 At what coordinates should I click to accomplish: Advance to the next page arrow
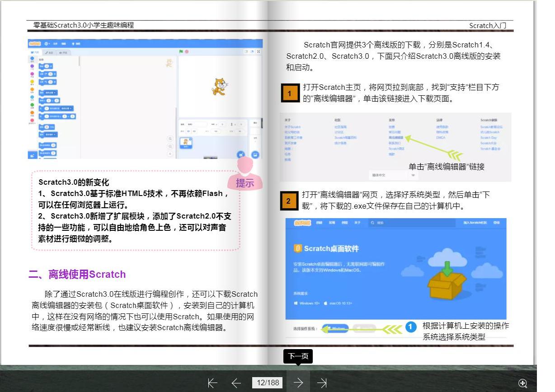pyautogui.click(x=298, y=383)
